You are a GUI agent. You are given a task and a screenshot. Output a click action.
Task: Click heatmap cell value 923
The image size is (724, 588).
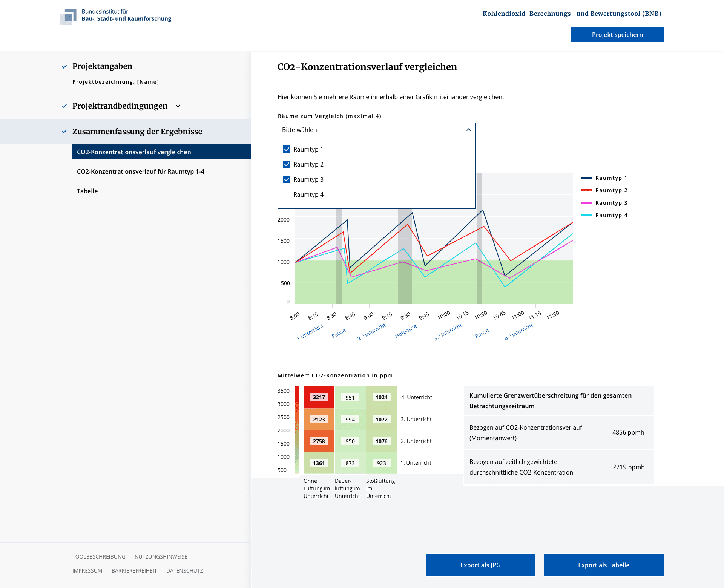[x=381, y=463]
